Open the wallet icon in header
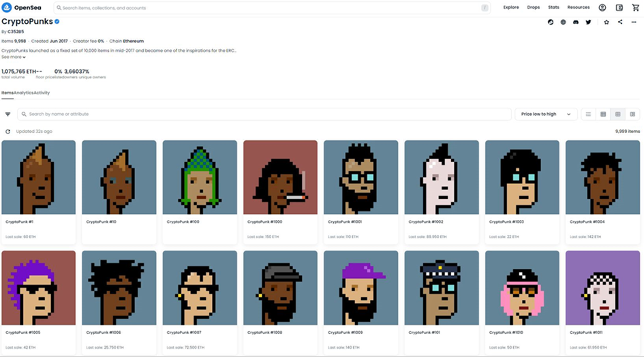 619,7
